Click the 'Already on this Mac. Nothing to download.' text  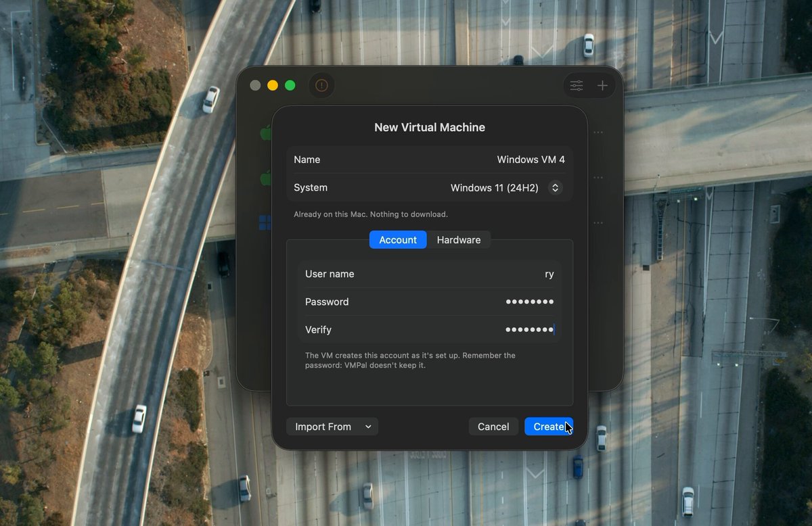click(371, 214)
